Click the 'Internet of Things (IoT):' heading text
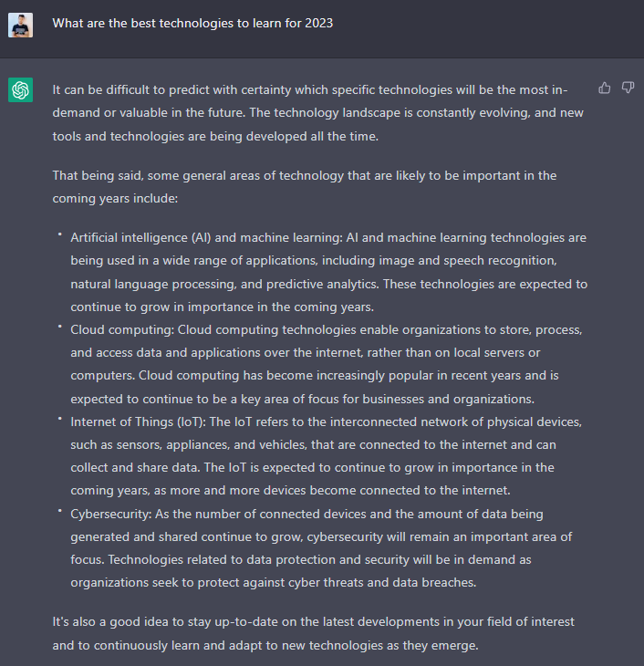This screenshot has width=644, height=666. (138, 421)
